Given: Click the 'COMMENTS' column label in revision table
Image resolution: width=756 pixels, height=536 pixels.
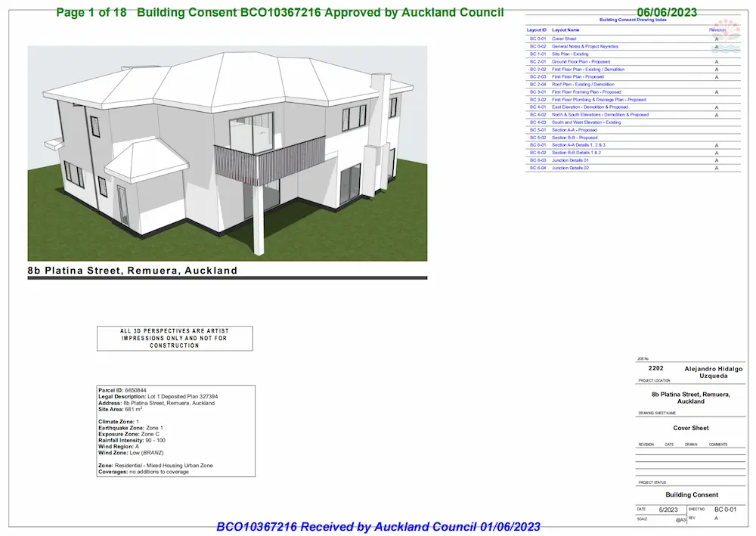Looking at the screenshot, I should coord(718,445).
